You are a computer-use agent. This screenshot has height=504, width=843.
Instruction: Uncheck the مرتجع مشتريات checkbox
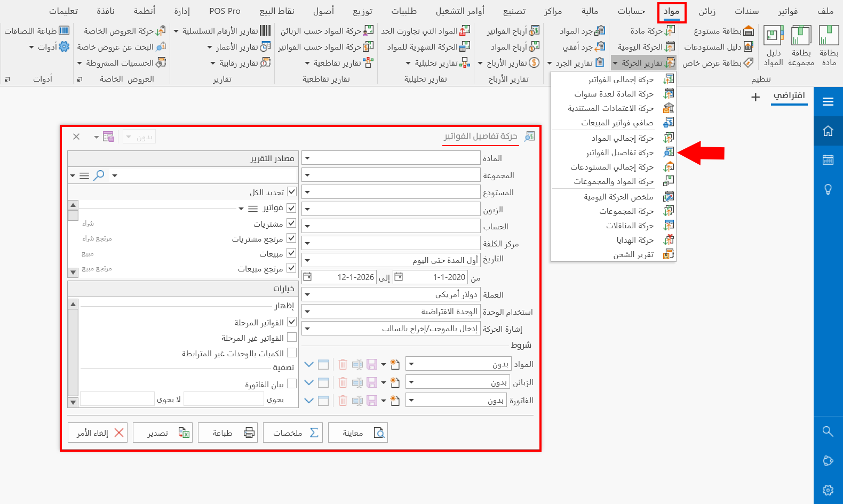(x=291, y=238)
